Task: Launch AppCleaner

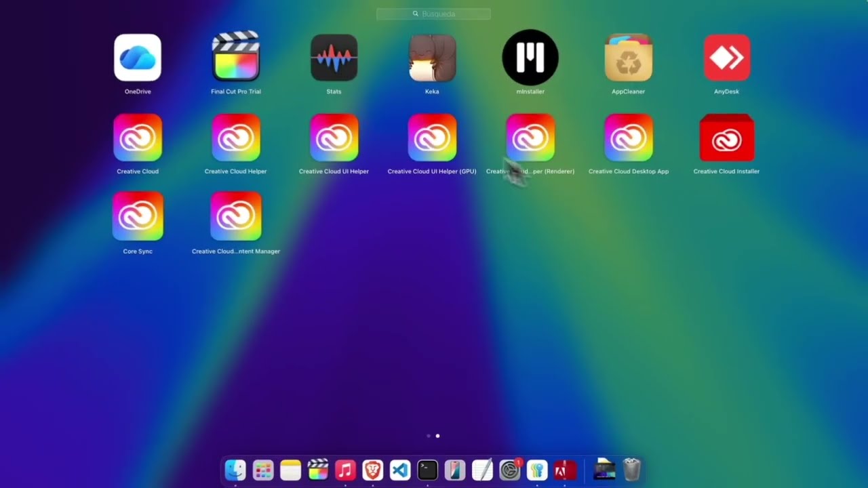Action: click(x=629, y=58)
